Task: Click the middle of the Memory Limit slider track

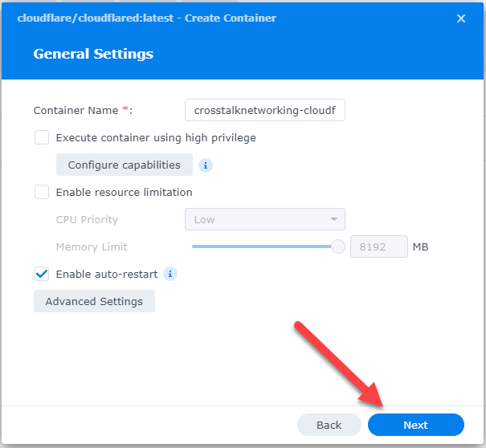Action: coord(265,246)
